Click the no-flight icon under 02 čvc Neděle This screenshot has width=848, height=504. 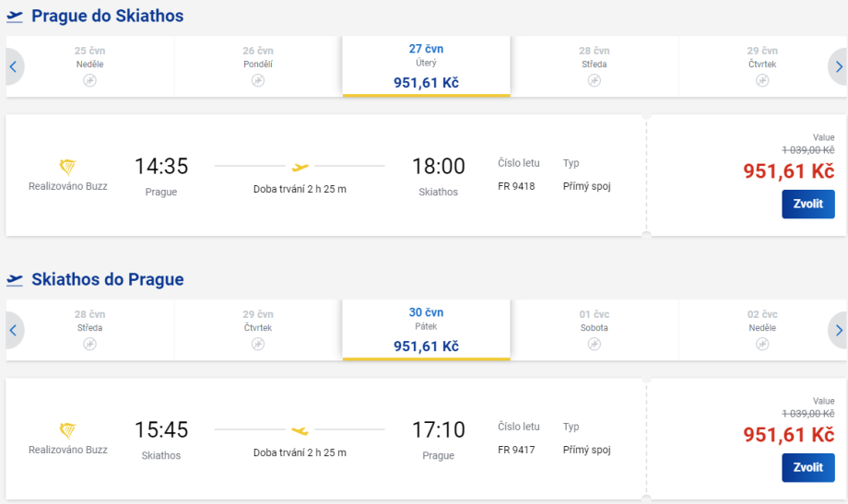click(762, 345)
